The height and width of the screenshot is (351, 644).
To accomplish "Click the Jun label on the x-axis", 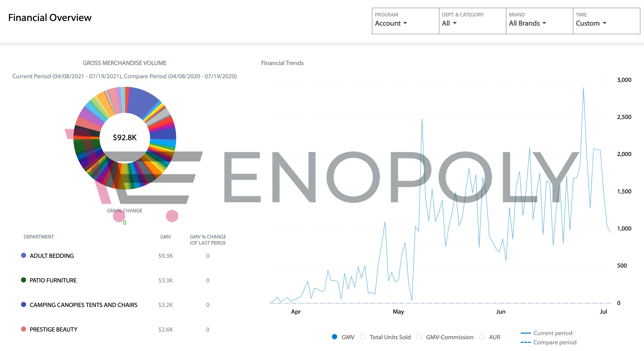I will [x=501, y=312].
